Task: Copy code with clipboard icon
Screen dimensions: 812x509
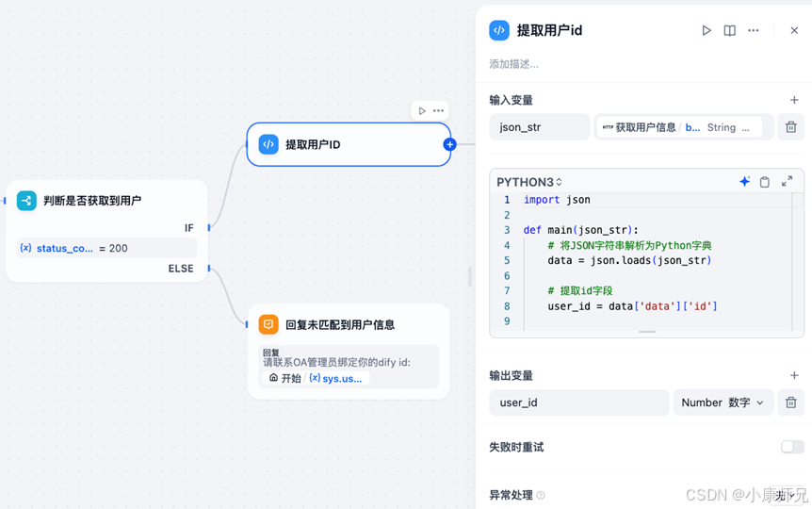Action: (x=764, y=182)
